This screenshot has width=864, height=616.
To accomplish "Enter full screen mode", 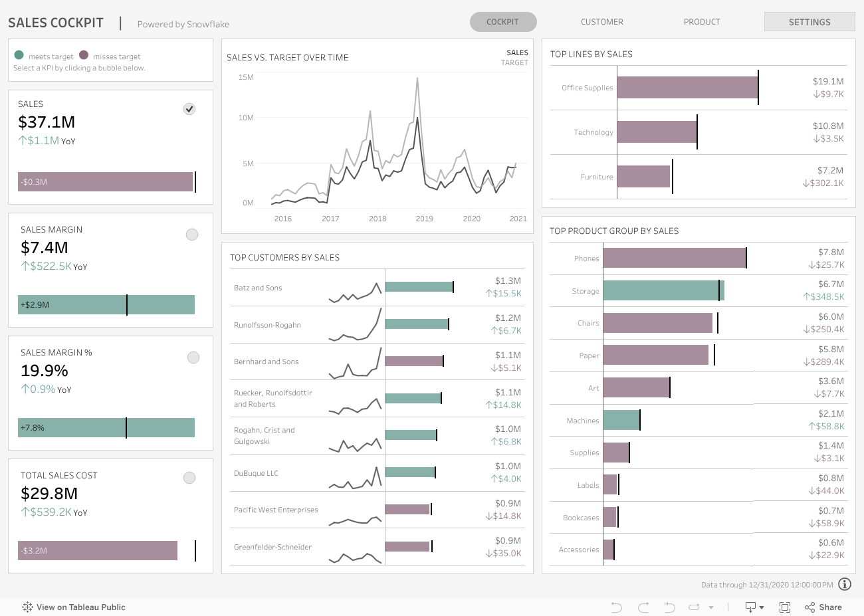I will tap(785, 607).
